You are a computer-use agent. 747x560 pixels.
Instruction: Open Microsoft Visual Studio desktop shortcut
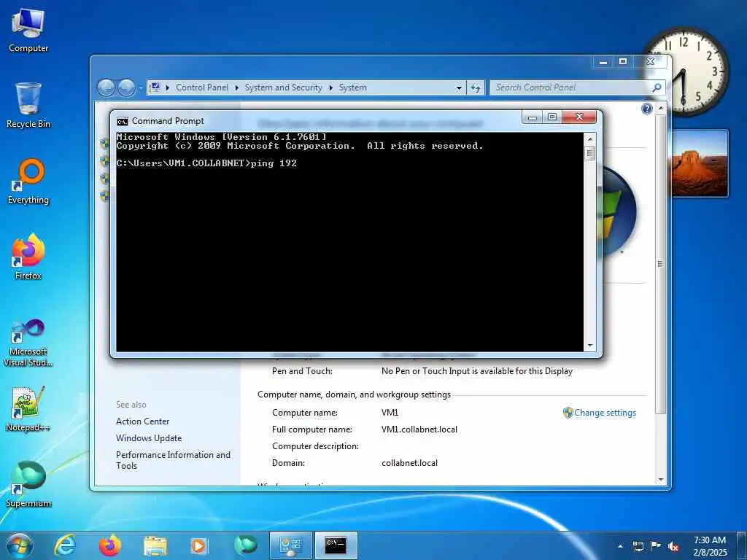click(x=28, y=343)
